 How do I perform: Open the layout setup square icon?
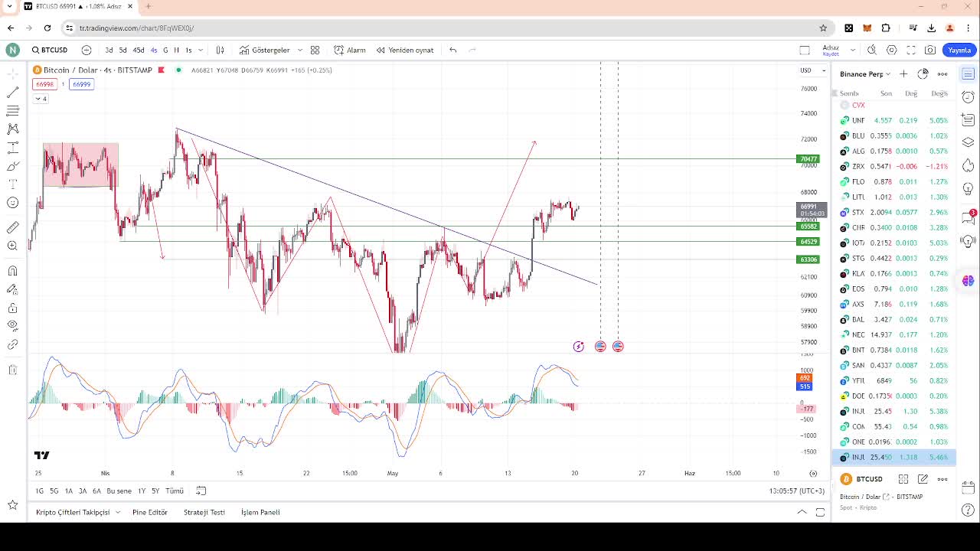tap(805, 50)
